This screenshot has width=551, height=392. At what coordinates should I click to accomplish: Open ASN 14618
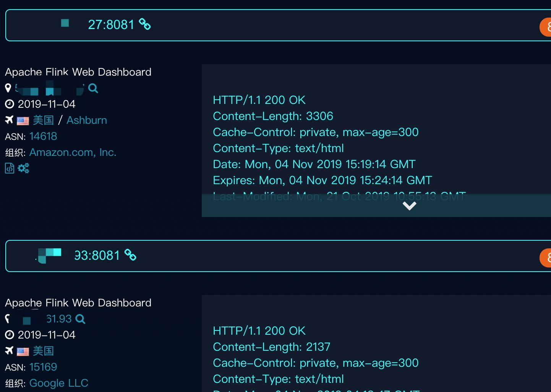click(43, 136)
